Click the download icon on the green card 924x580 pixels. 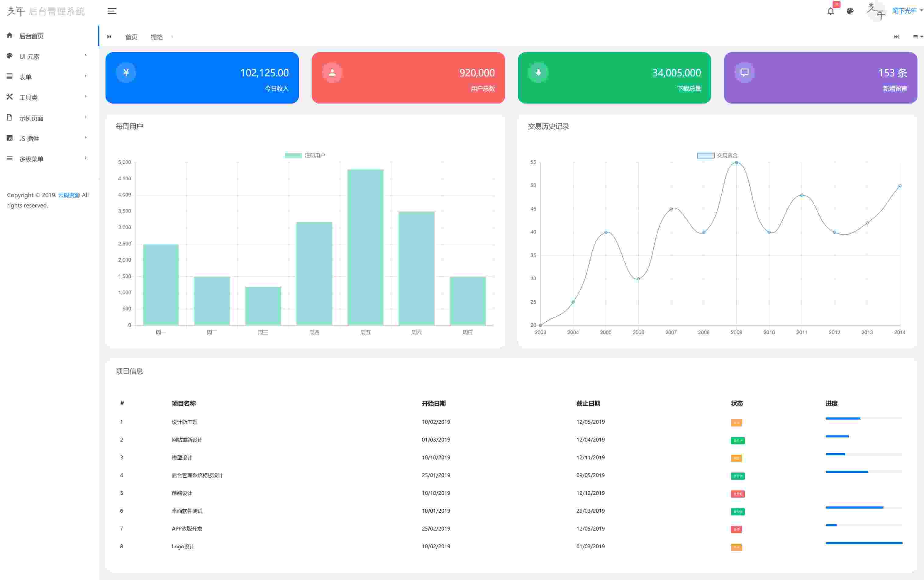pyautogui.click(x=538, y=72)
